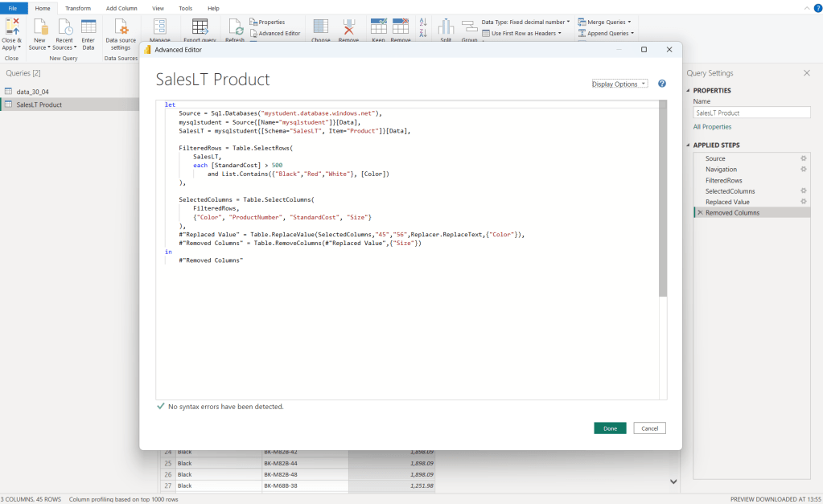Open the gear settings for Source step

click(803, 158)
